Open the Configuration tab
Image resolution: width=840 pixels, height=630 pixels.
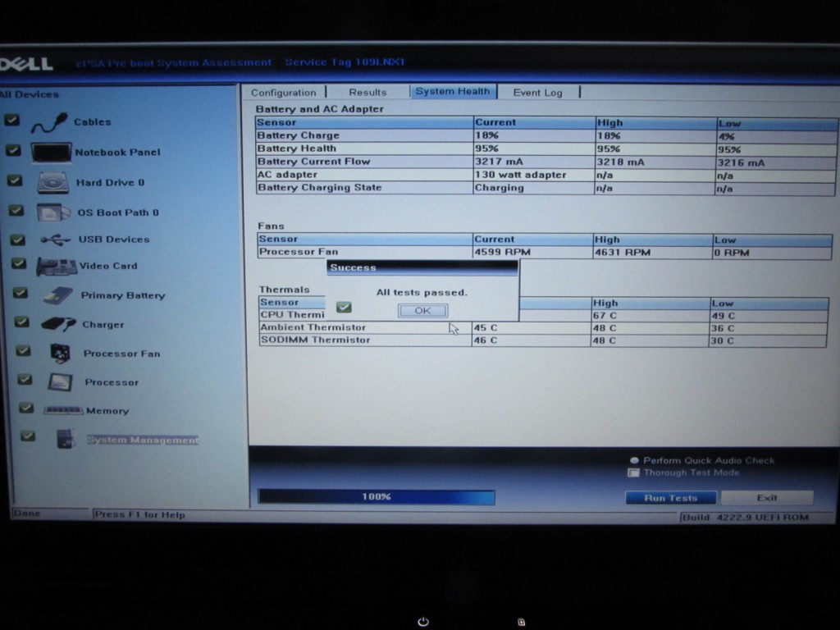(x=284, y=93)
